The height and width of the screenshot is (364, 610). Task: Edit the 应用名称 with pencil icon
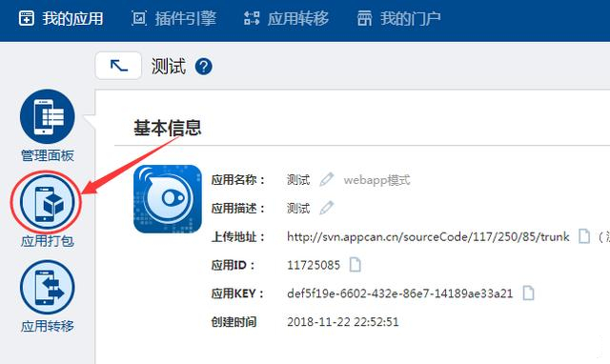pyautogui.click(x=326, y=179)
